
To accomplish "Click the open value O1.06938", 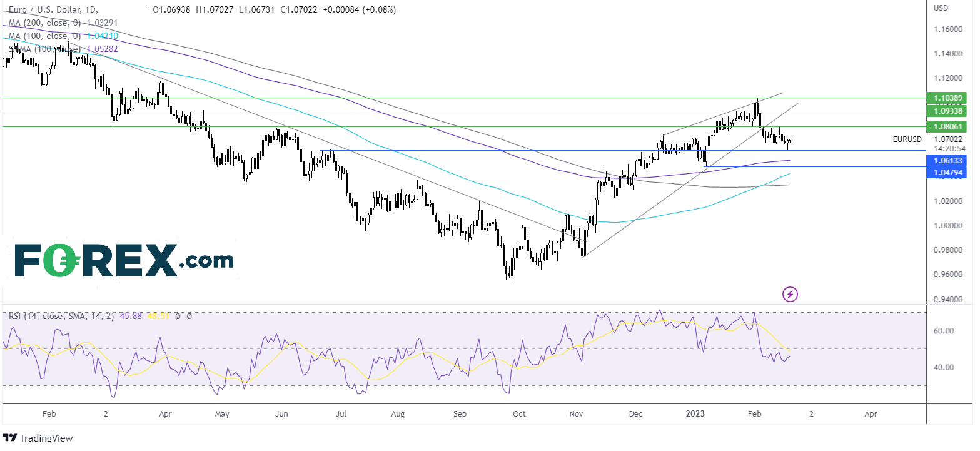I will [x=172, y=10].
